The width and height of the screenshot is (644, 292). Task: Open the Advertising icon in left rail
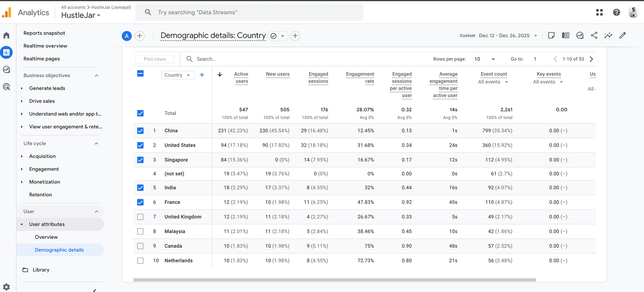6,87
